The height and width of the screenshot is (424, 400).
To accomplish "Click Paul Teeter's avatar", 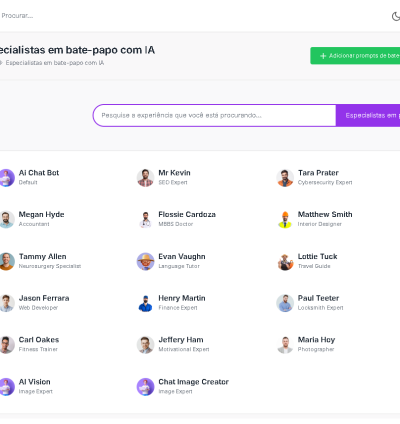I will (x=285, y=303).
